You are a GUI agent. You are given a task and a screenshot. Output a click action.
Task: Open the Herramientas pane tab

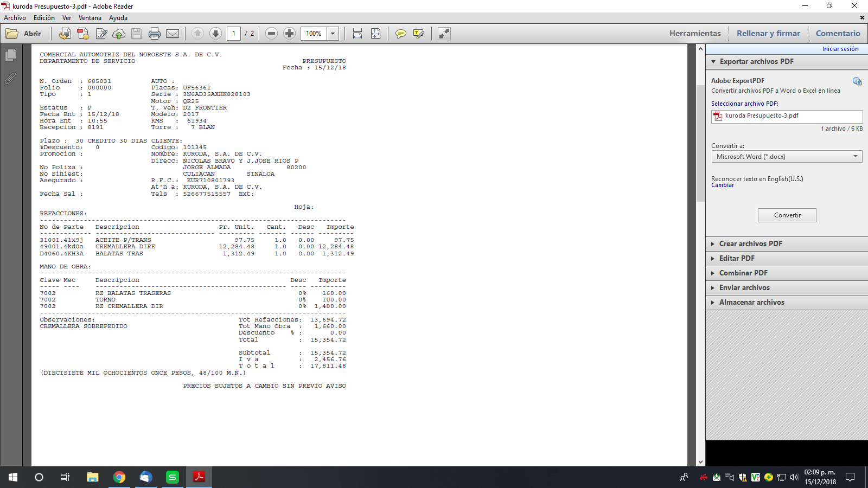(695, 34)
